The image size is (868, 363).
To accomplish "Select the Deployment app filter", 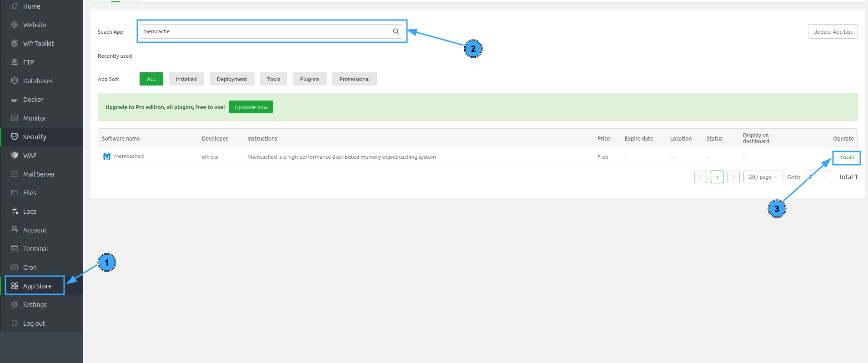I will click(232, 79).
